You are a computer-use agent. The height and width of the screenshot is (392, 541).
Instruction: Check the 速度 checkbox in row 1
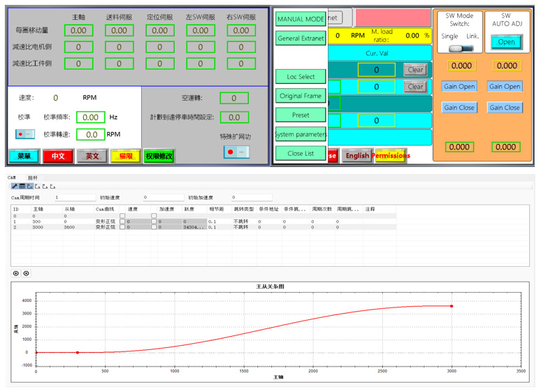123,222
